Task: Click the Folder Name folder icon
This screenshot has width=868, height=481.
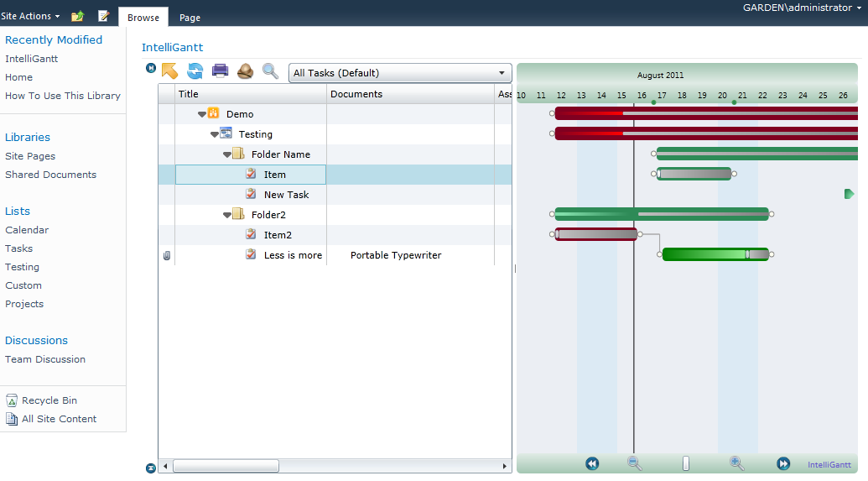Action: click(238, 154)
